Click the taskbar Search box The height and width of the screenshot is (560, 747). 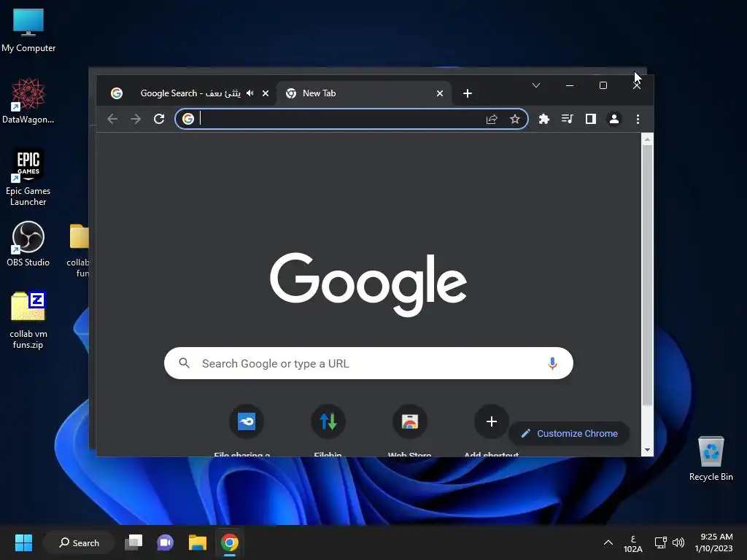(79, 542)
